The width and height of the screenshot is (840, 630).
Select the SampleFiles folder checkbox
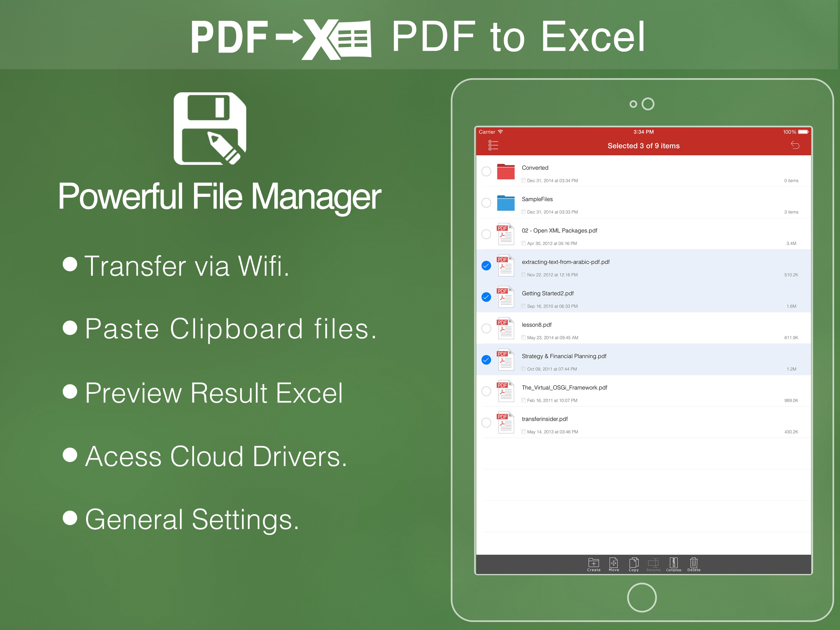pos(486,203)
